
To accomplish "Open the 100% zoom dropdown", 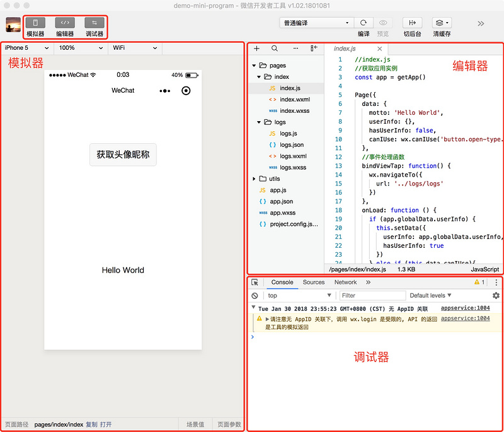I will (x=81, y=48).
